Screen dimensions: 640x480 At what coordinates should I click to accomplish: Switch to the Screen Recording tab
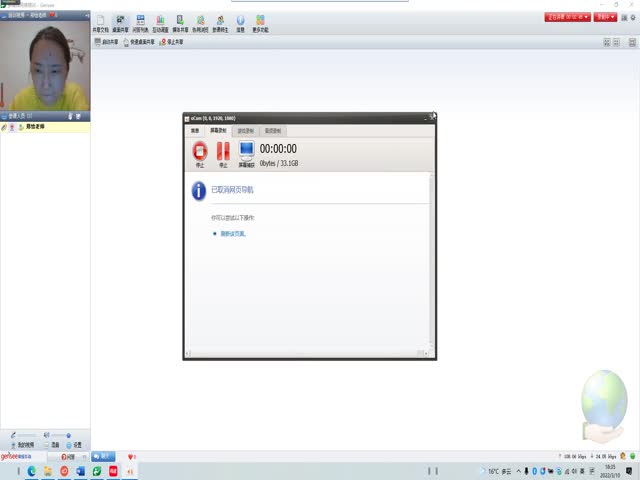click(x=218, y=130)
